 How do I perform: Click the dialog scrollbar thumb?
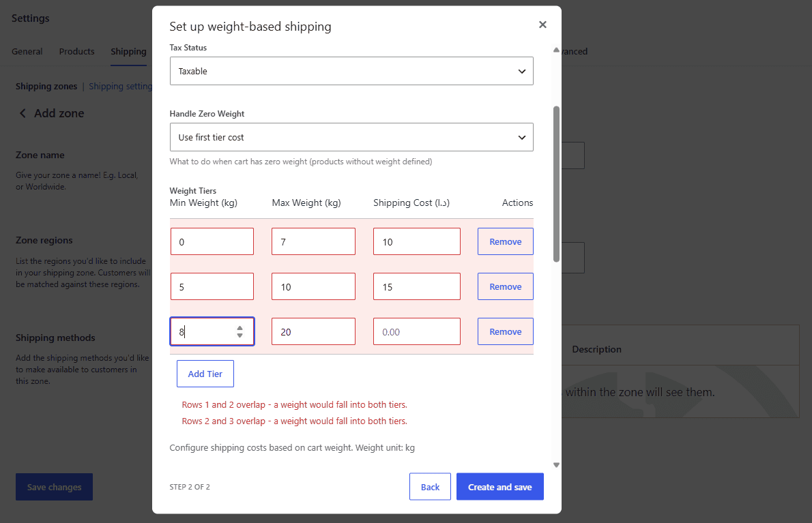556,184
